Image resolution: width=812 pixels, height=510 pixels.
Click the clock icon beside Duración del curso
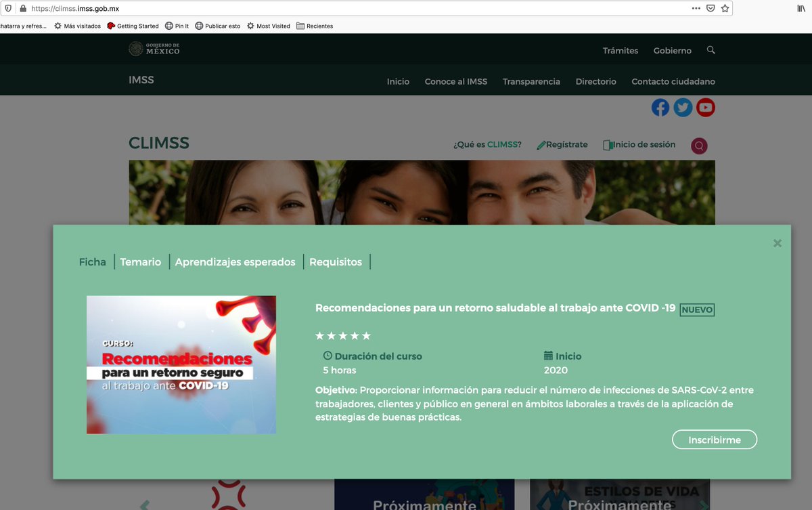tap(328, 356)
